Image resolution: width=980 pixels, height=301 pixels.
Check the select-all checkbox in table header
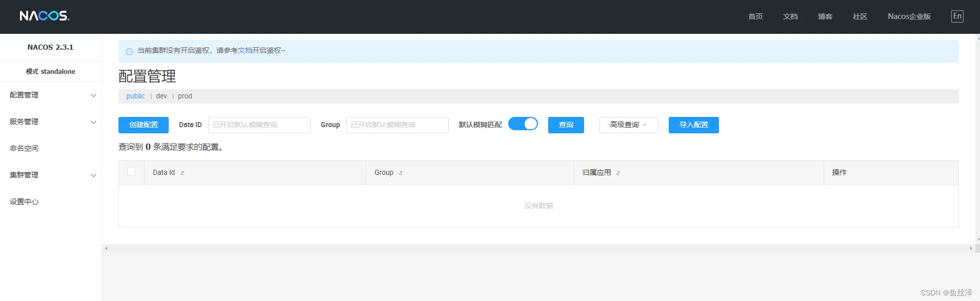click(x=131, y=171)
